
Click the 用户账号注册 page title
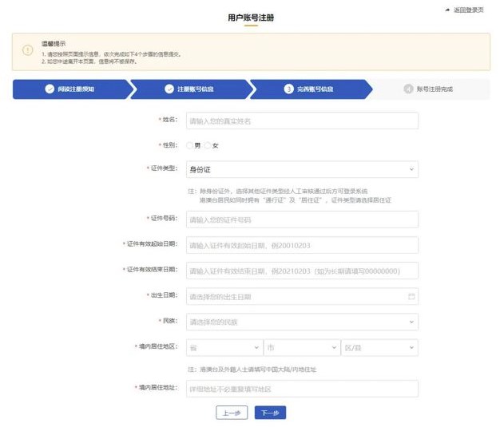251,18
